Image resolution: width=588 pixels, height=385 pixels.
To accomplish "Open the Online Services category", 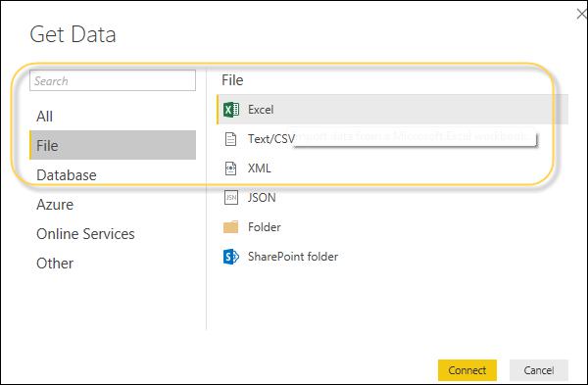I will [113, 234].
